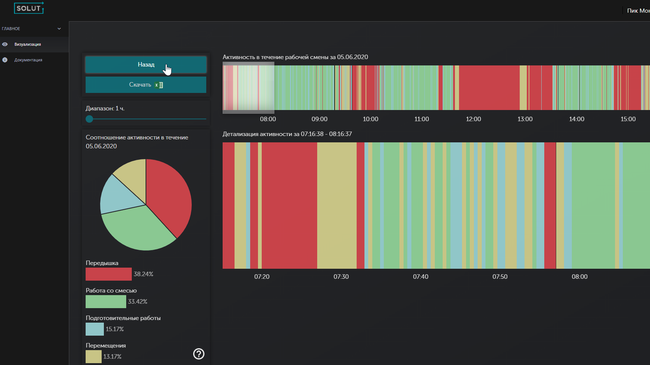Click the wide yellow block at 07:30 in detail
650x365 pixels.
(337, 206)
